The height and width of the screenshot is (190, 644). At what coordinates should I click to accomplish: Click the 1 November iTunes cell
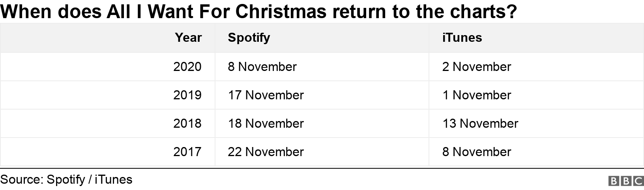point(476,95)
